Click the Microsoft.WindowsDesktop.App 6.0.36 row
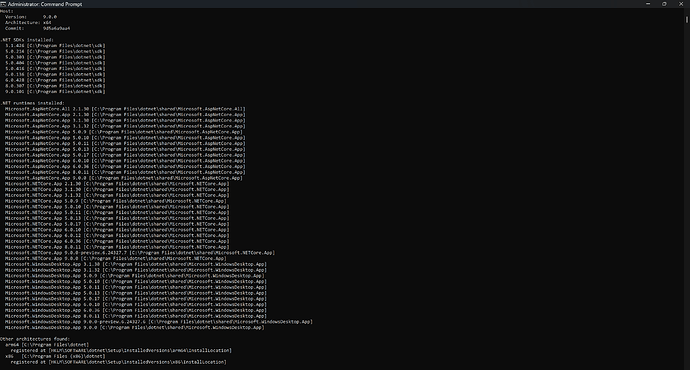 point(136,310)
